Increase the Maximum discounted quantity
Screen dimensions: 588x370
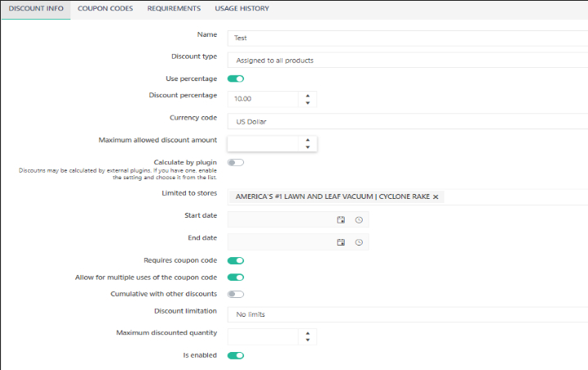tap(307, 333)
